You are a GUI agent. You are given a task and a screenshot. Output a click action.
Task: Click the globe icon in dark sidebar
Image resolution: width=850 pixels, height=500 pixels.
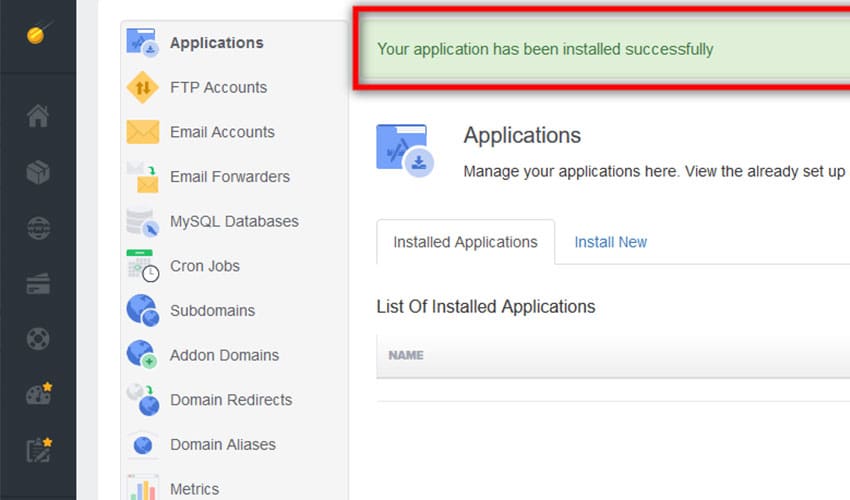point(38,228)
